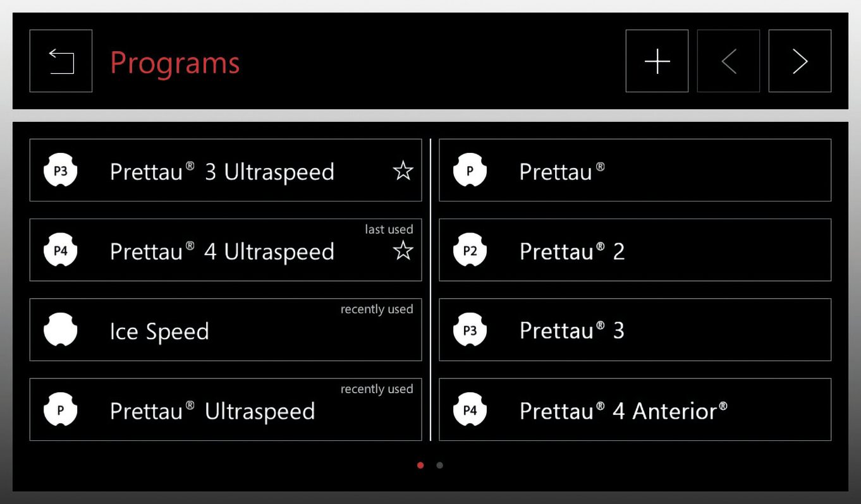861x504 pixels.
Task: Open the Prettau Ultraspeed program
Action: (x=212, y=411)
